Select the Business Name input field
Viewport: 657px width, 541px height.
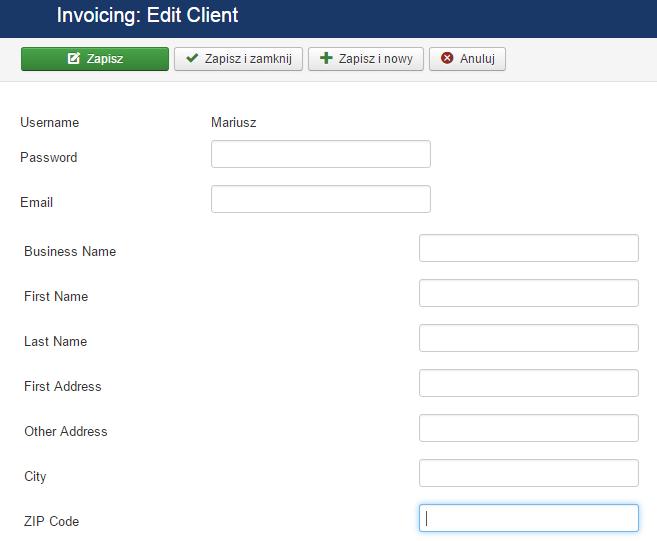pyautogui.click(x=529, y=248)
